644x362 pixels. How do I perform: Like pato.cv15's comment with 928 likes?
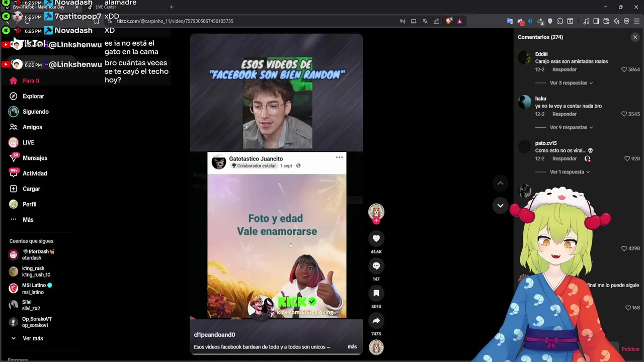pyautogui.click(x=627, y=158)
